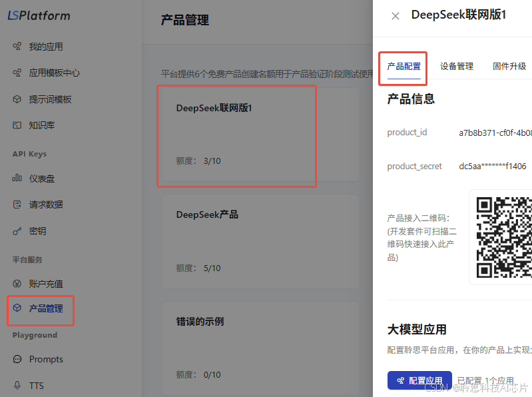The image size is (532, 397).
Task: Click the product_secret label
Action: coord(415,167)
